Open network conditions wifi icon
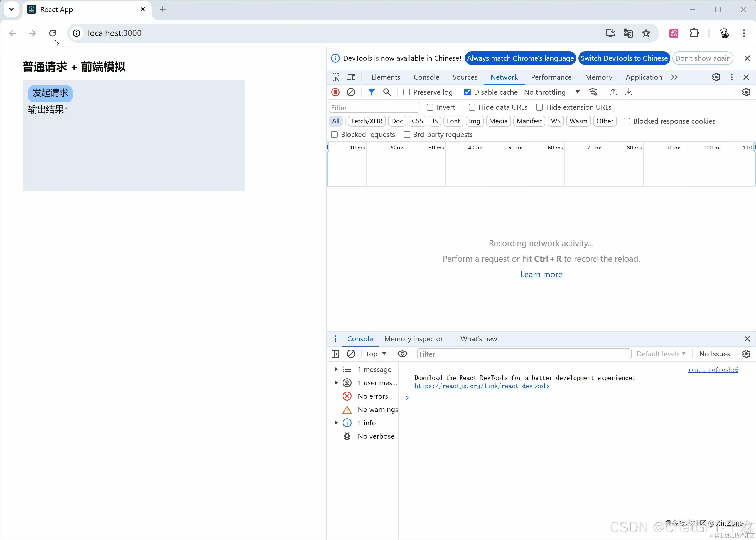 (x=592, y=92)
